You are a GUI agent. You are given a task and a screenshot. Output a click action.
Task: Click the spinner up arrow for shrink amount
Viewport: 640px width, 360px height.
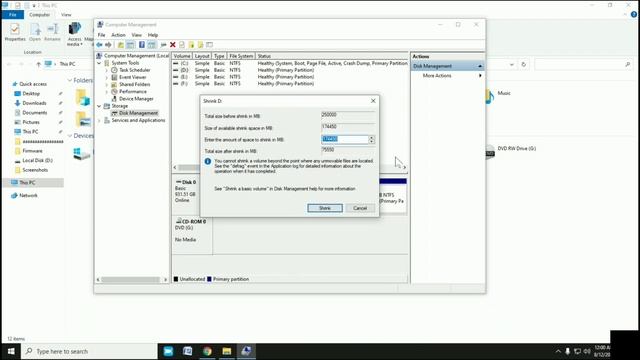(x=371, y=138)
